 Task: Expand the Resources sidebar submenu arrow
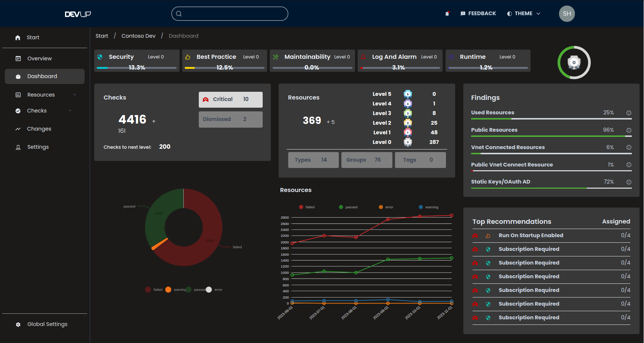(75, 95)
